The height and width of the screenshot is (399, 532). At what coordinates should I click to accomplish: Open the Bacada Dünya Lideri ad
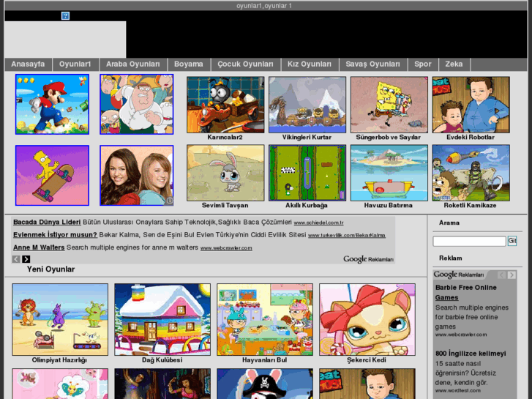(47, 222)
